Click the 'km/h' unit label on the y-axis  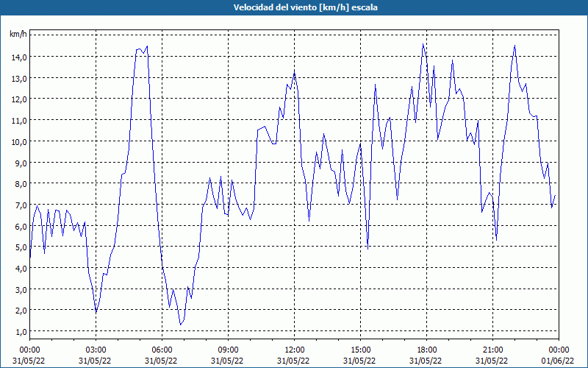[x=18, y=35]
